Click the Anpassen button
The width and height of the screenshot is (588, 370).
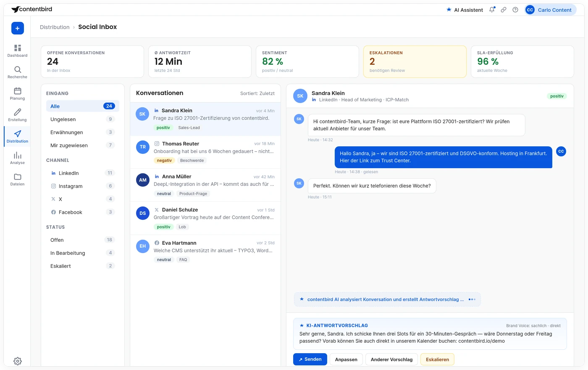pos(346,359)
